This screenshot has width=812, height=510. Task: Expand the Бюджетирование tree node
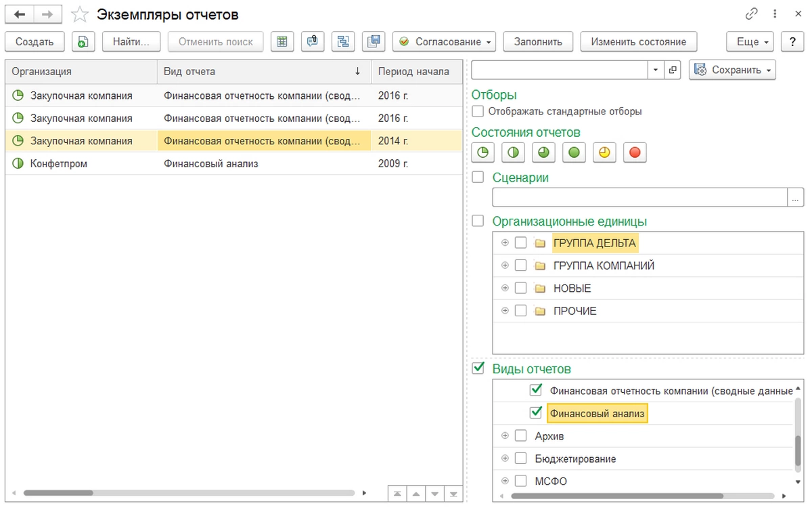(x=505, y=459)
